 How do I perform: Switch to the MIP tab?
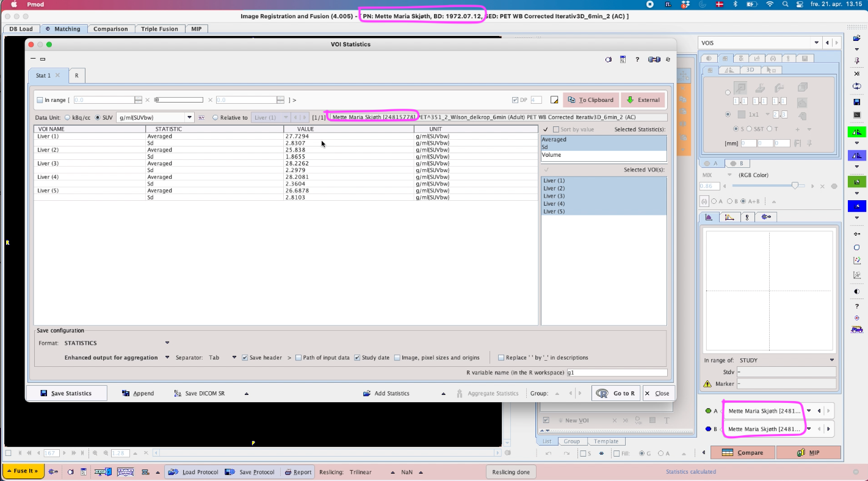(197, 29)
